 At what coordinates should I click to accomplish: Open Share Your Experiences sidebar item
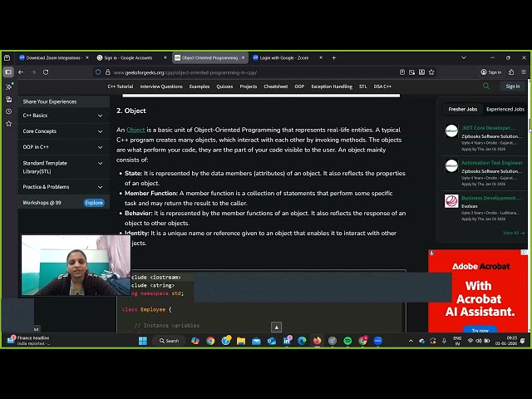(63, 101)
